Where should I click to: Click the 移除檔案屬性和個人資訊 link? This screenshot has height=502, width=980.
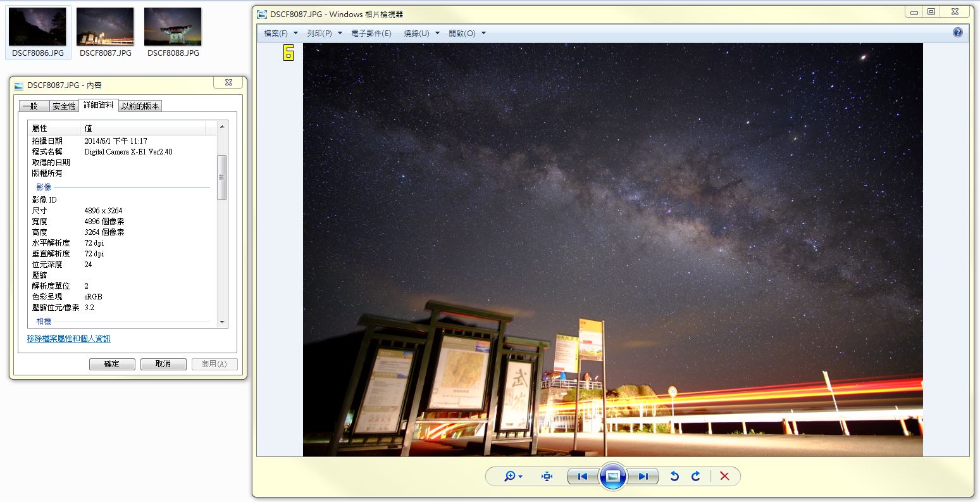click(68, 339)
